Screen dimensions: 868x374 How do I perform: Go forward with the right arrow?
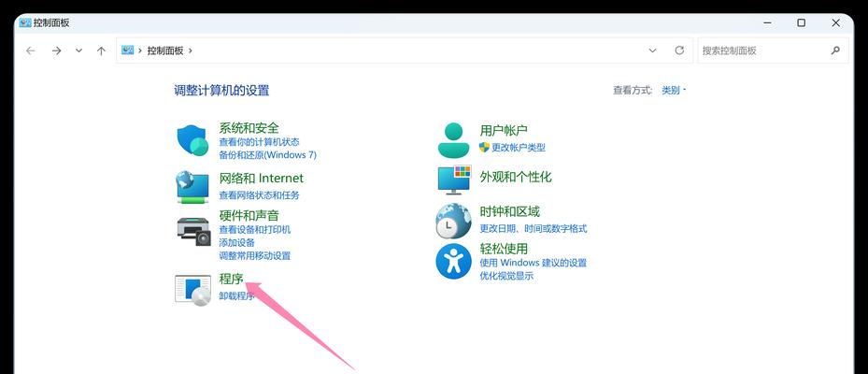pos(56,50)
